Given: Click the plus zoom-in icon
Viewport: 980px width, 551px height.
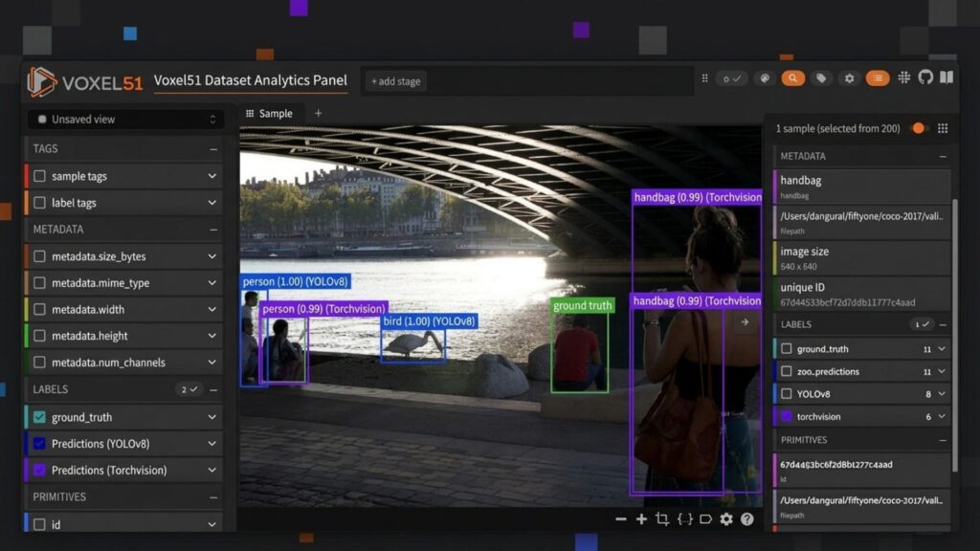Looking at the screenshot, I should (x=641, y=519).
